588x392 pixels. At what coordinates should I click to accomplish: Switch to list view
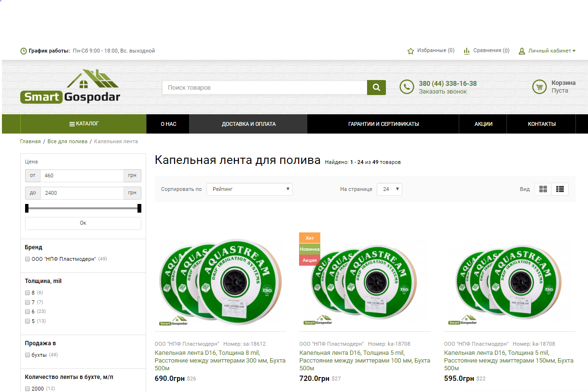[x=560, y=189]
